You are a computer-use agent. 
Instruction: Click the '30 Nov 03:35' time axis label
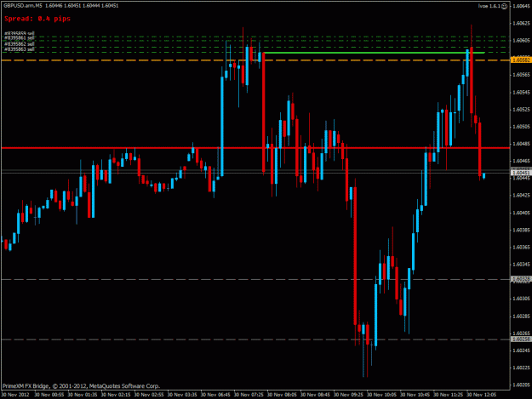pos(182,395)
